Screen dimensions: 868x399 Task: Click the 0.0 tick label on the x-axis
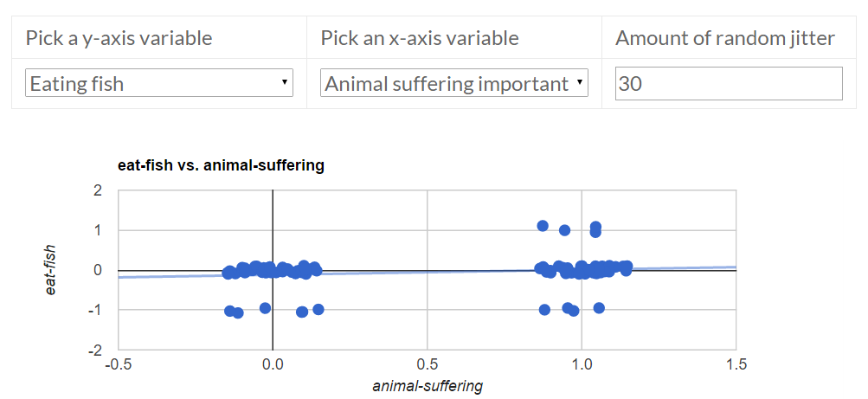[x=273, y=364]
